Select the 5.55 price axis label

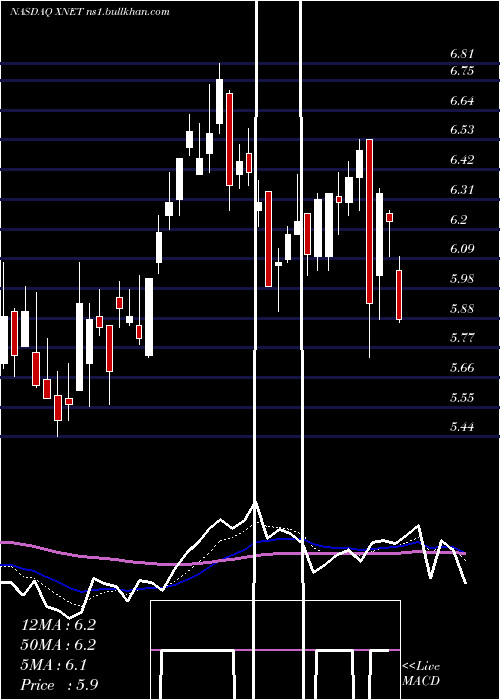tap(462, 397)
